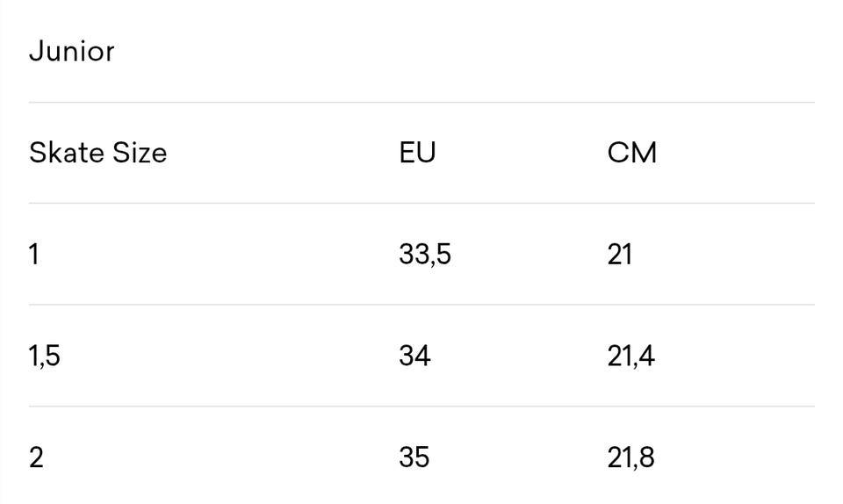Click the EU value 33,5
The image size is (843, 504).
[425, 255]
